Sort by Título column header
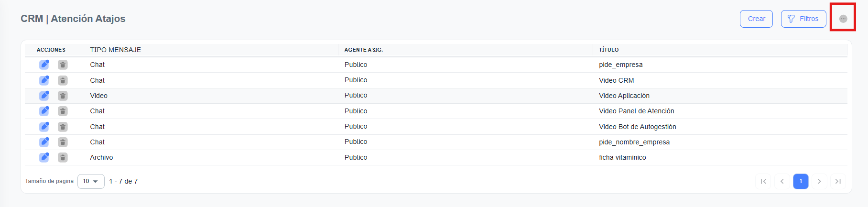 (608, 50)
